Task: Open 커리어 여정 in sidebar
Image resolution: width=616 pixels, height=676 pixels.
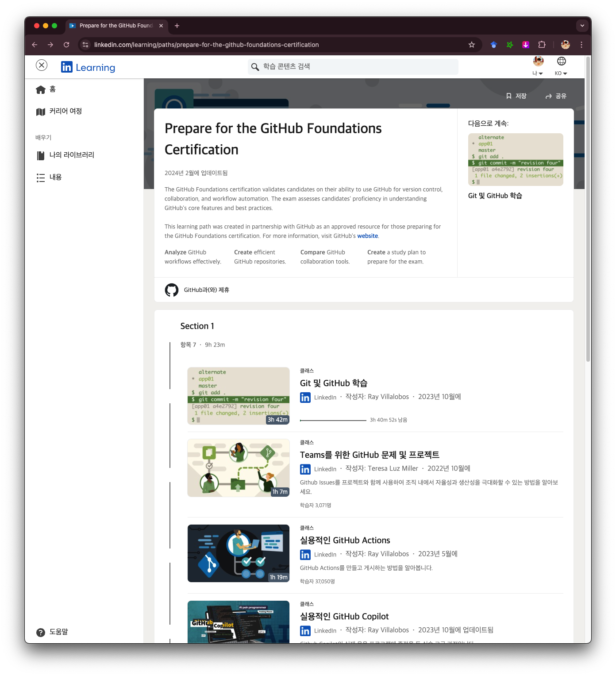Action: coord(59,111)
